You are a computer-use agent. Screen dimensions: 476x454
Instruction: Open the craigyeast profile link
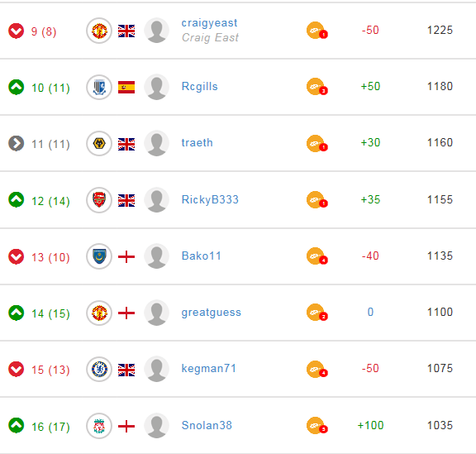pyautogui.click(x=209, y=23)
